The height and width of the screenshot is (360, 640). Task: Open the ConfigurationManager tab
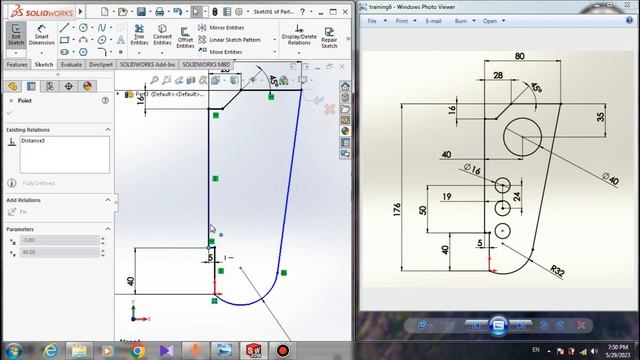[50, 86]
